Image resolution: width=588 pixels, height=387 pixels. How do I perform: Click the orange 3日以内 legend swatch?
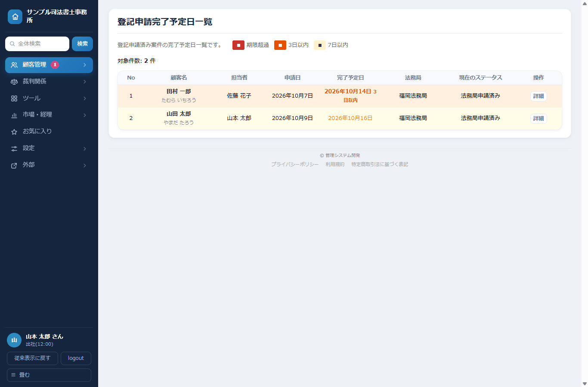tap(280, 45)
